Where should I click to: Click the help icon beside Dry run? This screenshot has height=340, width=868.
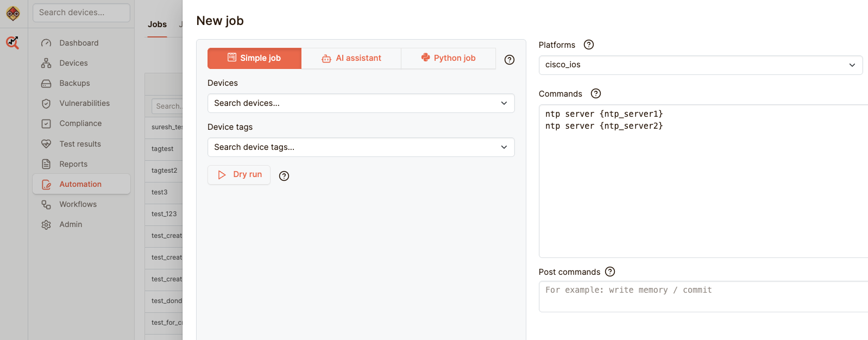point(284,175)
